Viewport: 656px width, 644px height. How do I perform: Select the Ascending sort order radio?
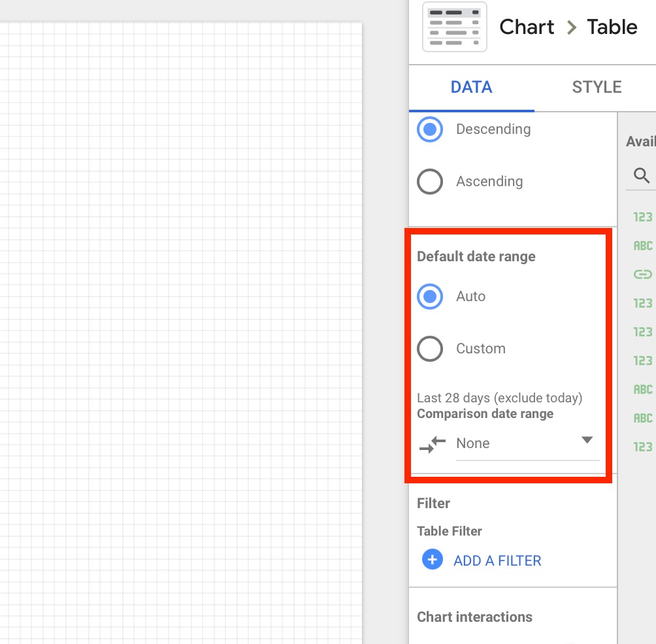[430, 182]
